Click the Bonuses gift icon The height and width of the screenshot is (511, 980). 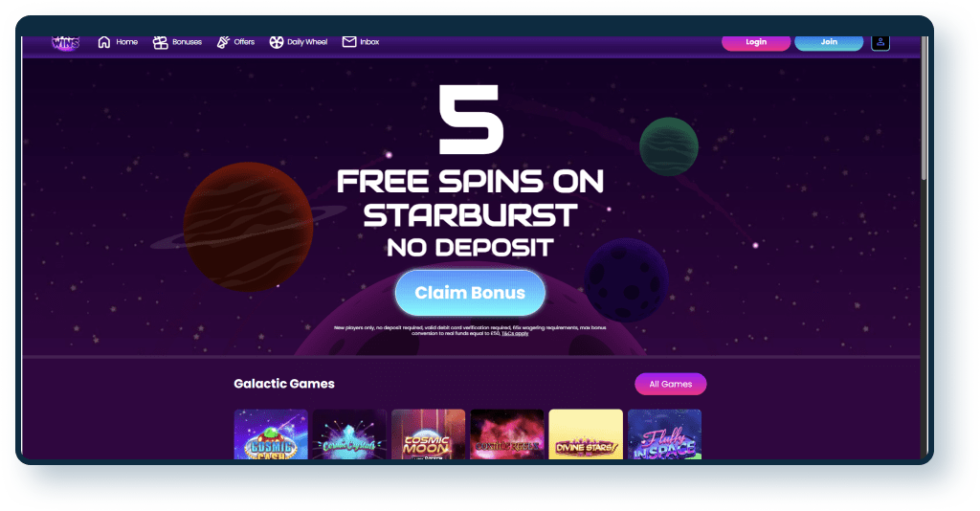coord(161,42)
